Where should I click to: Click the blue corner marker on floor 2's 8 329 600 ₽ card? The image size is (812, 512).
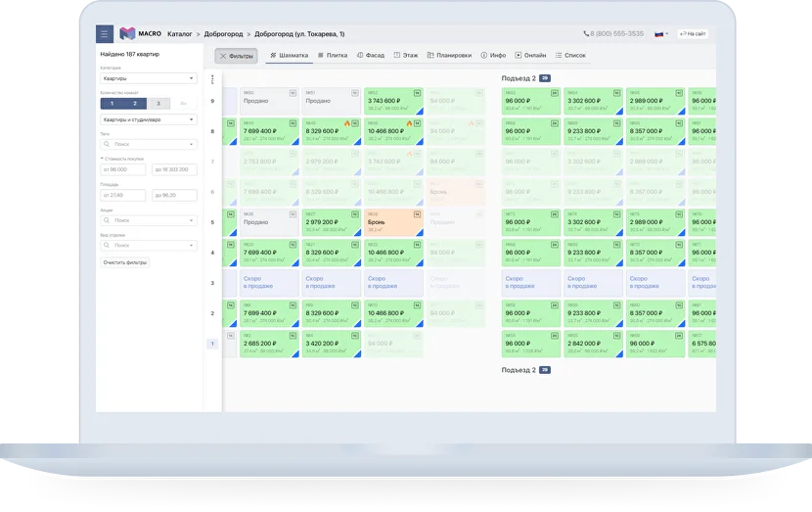click(358, 324)
